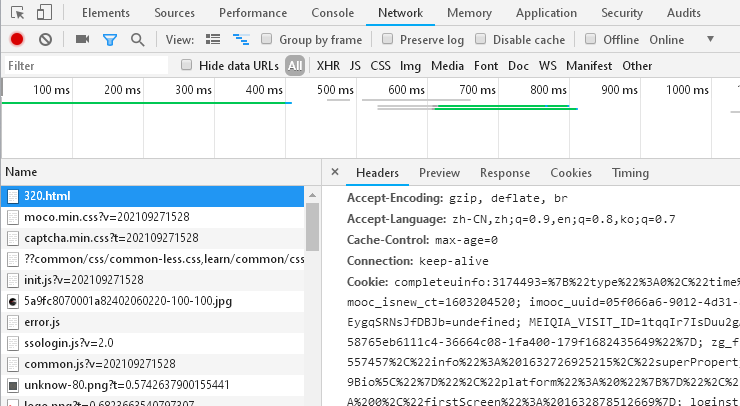
Task: Open the Security tab
Action: click(x=622, y=13)
